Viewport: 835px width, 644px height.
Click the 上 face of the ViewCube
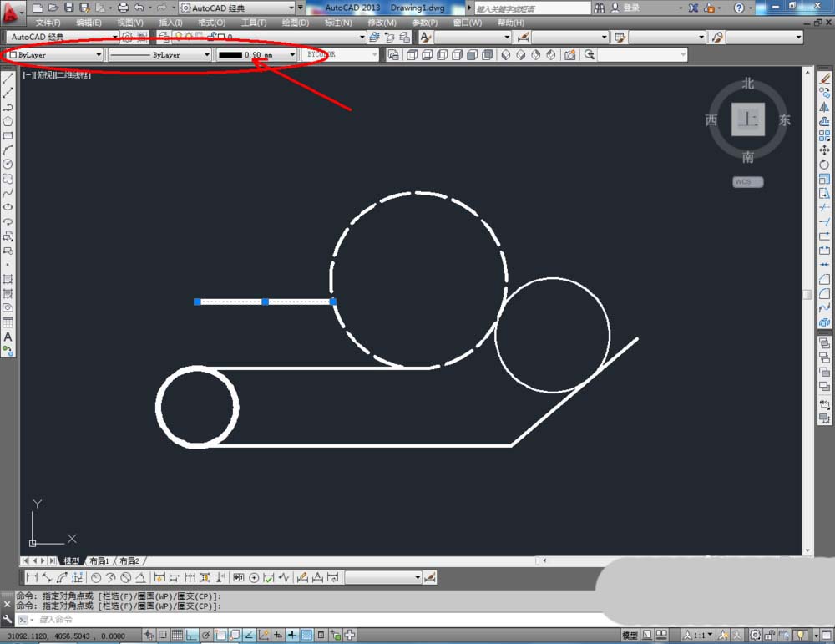coord(748,119)
